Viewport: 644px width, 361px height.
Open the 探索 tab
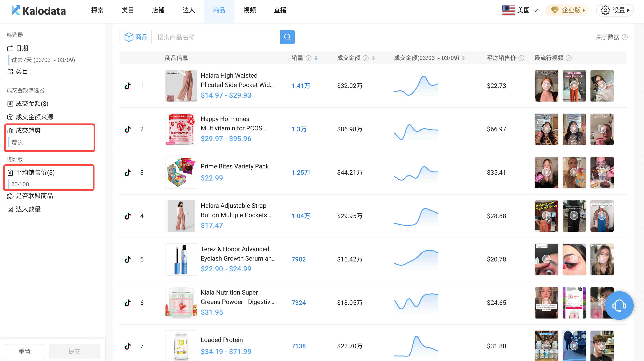97,10
